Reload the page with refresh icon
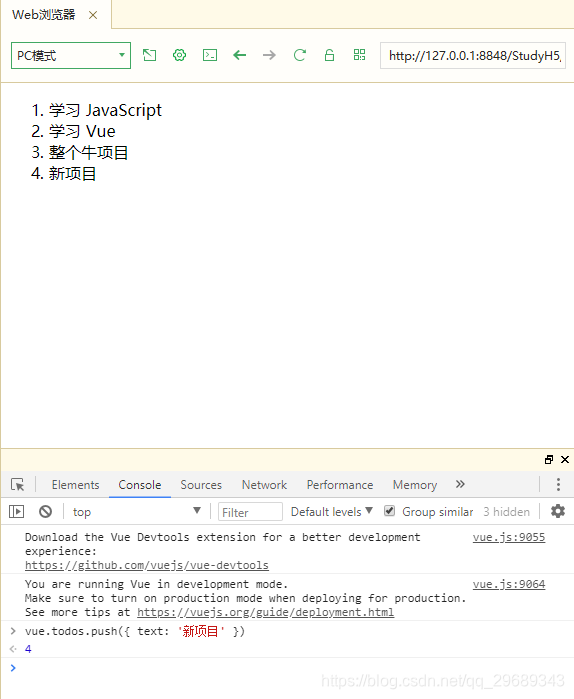The height and width of the screenshot is (699, 574). (x=299, y=55)
